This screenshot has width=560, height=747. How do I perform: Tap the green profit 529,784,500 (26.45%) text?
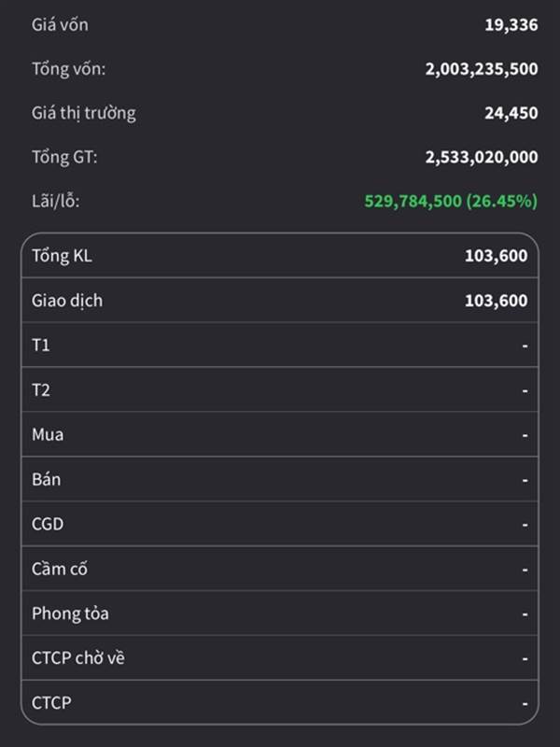coord(450,201)
